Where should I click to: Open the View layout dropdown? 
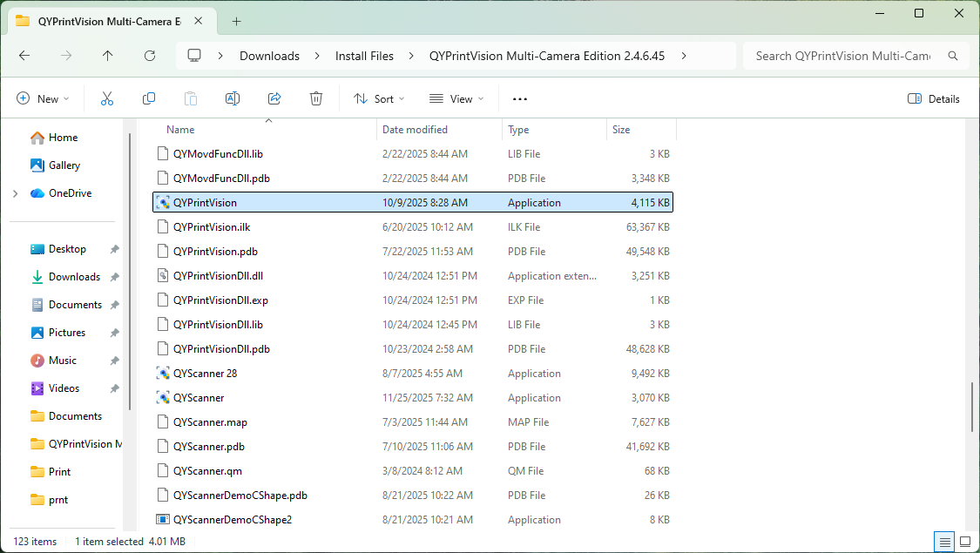456,98
